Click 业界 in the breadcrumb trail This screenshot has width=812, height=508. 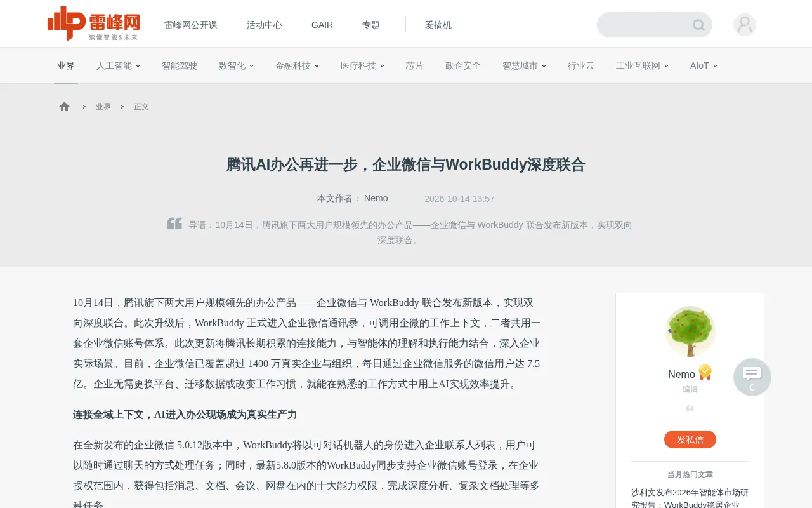click(x=103, y=107)
